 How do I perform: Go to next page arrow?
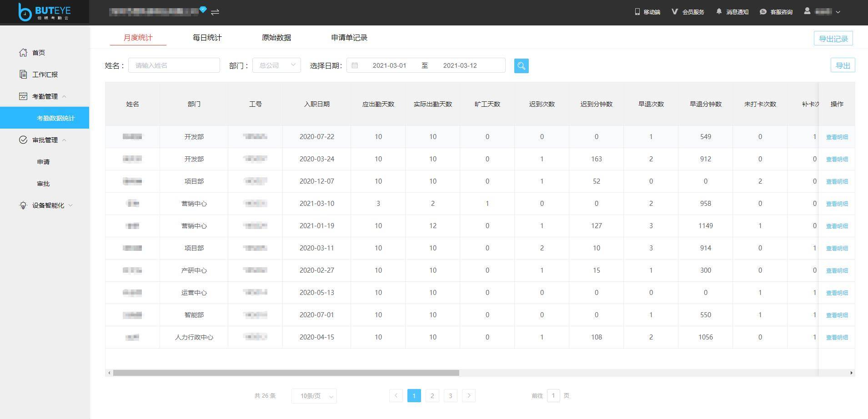tap(469, 396)
